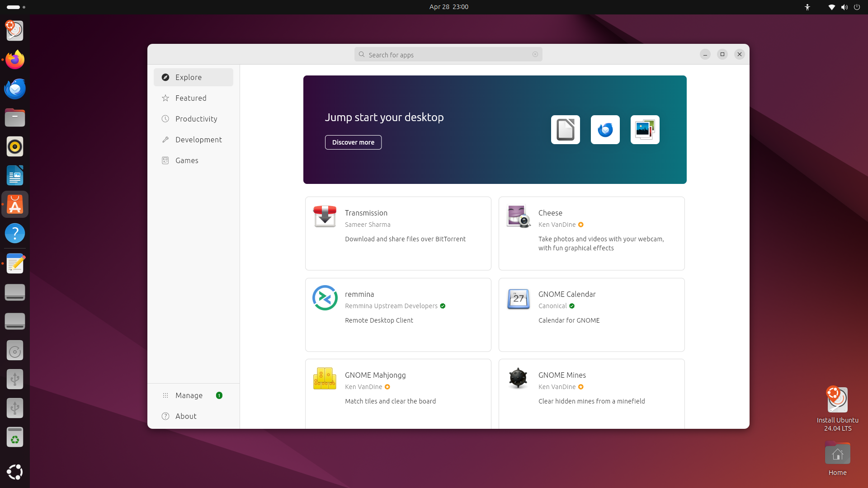Select the Explore sidebar category
Image resolution: width=868 pixels, height=488 pixels.
tap(193, 77)
